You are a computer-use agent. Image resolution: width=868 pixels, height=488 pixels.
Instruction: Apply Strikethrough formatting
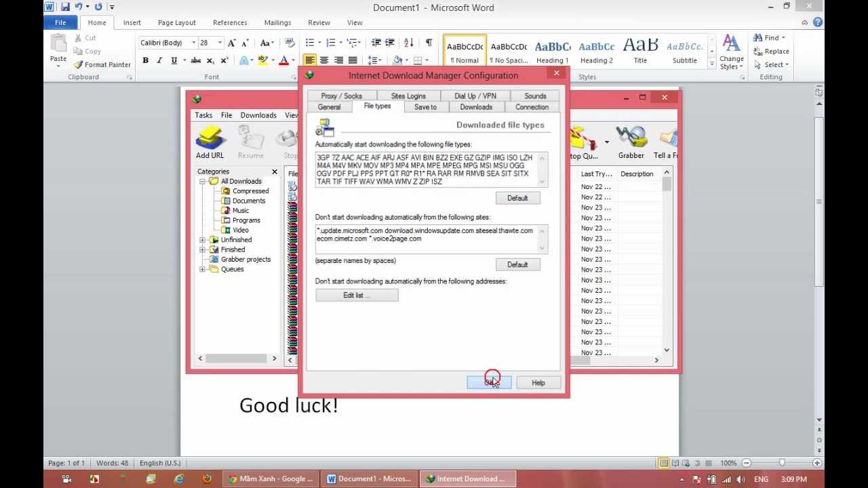point(196,60)
